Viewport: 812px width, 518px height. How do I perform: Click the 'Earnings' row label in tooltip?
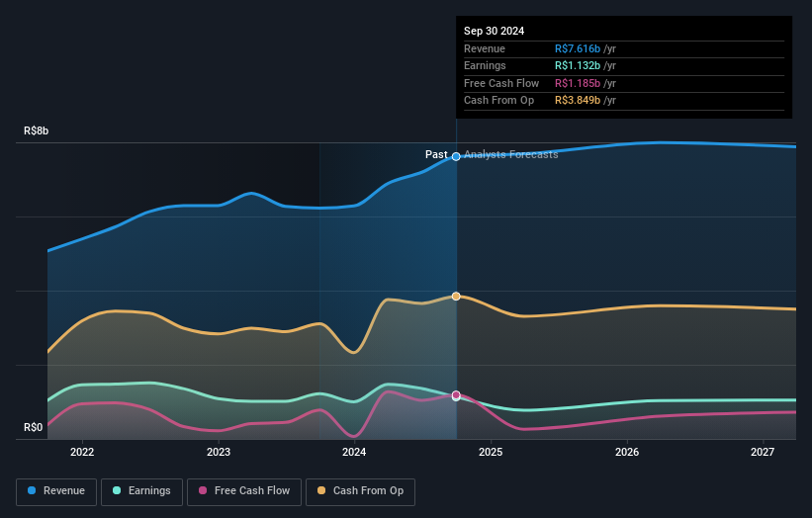tap(485, 65)
